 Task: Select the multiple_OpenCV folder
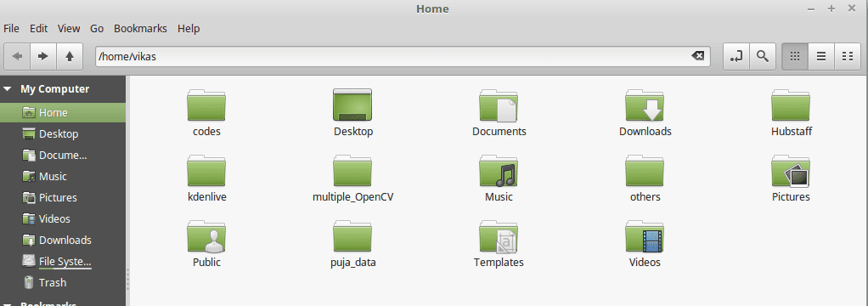(x=352, y=178)
